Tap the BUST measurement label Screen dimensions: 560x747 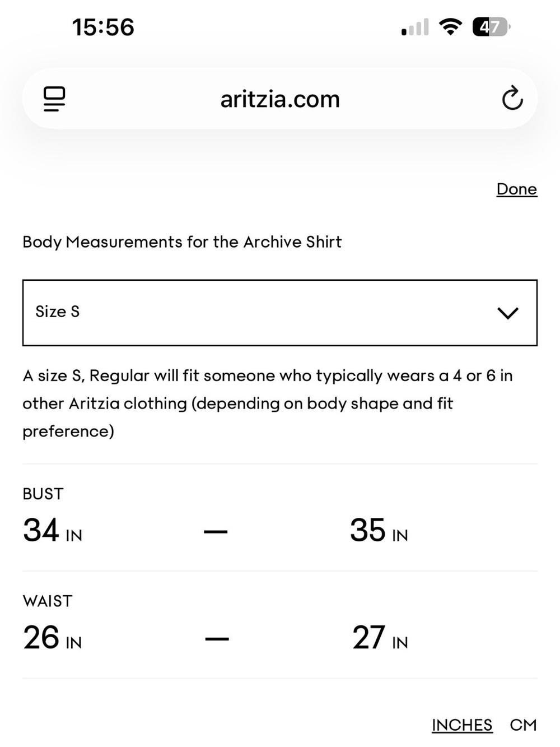43,494
